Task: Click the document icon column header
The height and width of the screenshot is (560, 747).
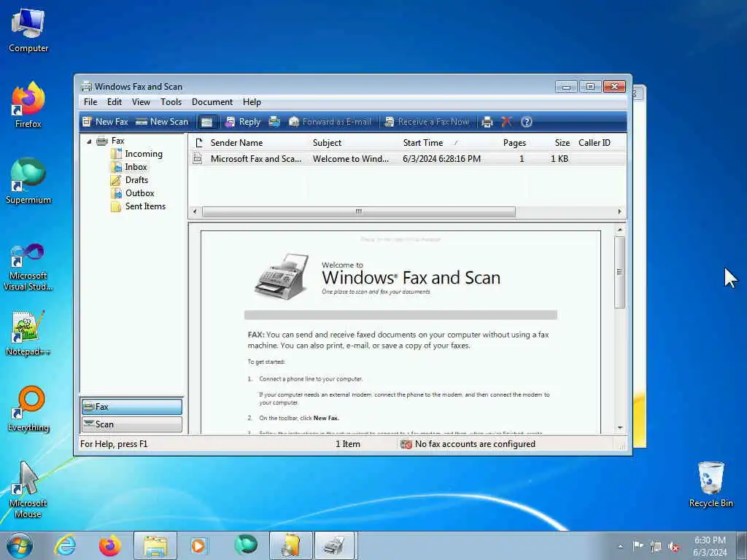Action: pyautogui.click(x=199, y=143)
